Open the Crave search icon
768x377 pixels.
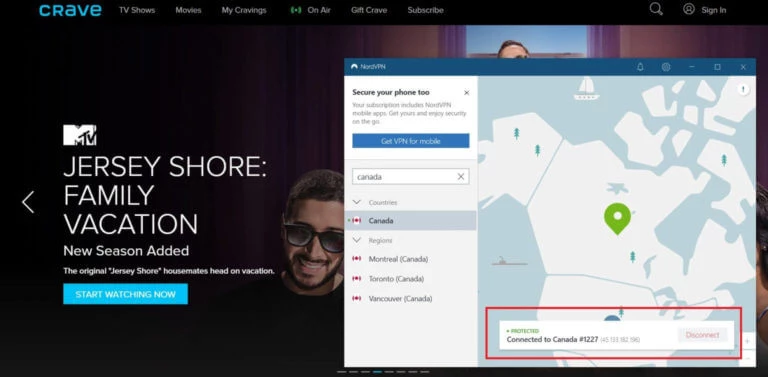[x=656, y=9]
